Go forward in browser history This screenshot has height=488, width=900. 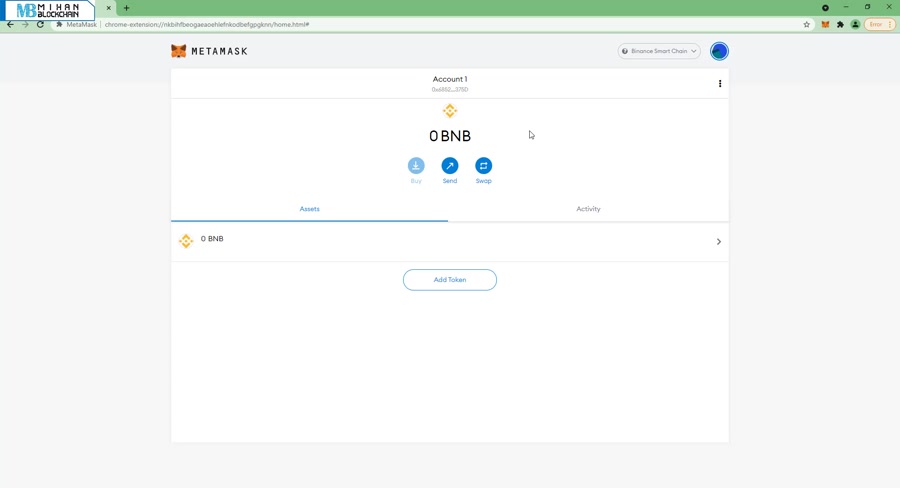(x=25, y=25)
